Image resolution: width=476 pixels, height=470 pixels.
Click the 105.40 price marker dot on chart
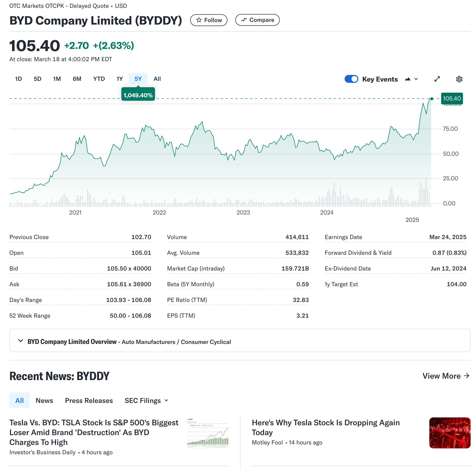(x=432, y=99)
